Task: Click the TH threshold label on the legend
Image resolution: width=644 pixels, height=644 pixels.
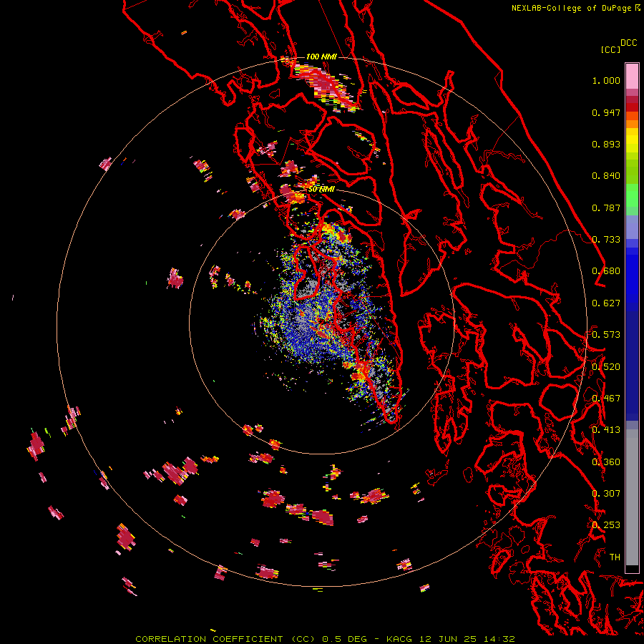Action: [615, 557]
